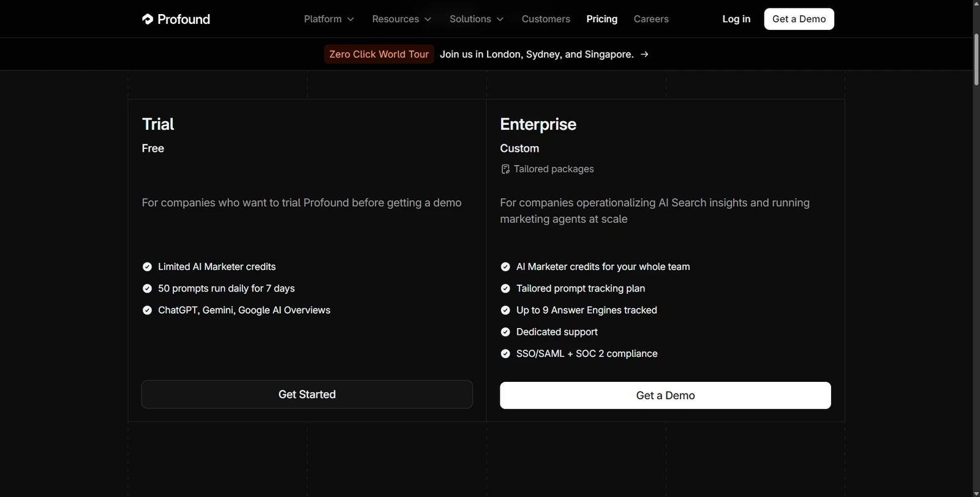980x497 pixels.
Task: Click the Get Started button for Trial
Action: [x=307, y=394]
